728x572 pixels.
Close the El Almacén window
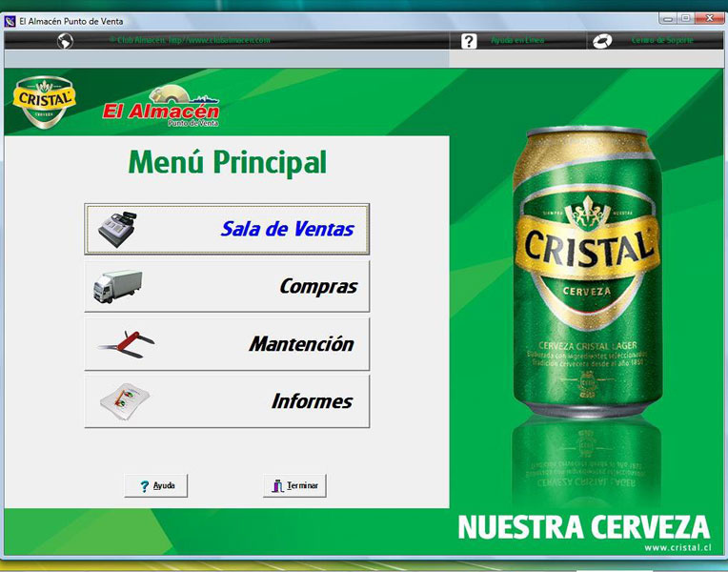[709, 18]
